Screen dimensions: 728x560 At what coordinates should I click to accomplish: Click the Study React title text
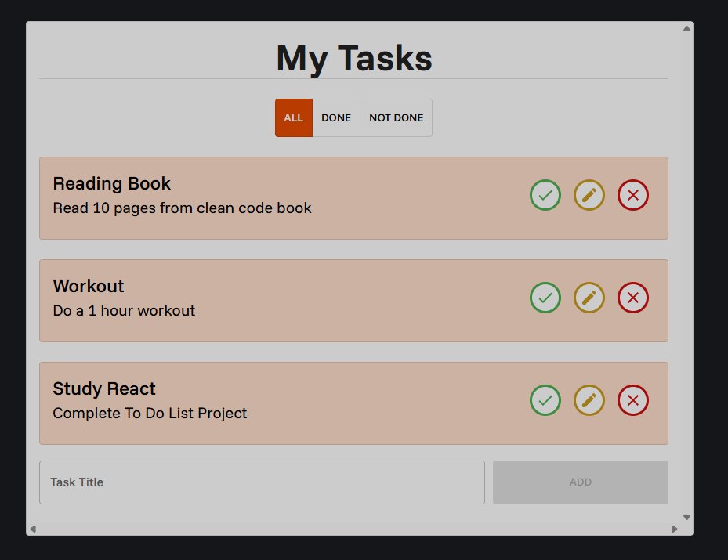coord(104,388)
